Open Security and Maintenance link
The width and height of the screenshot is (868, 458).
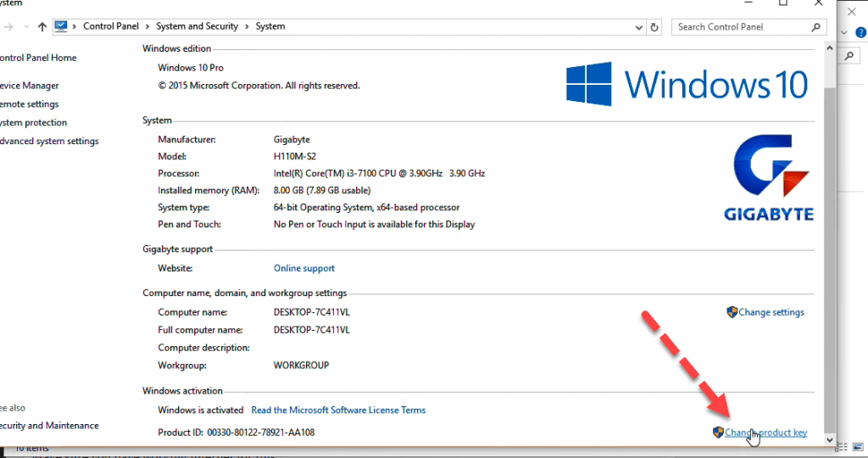(x=48, y=425)
